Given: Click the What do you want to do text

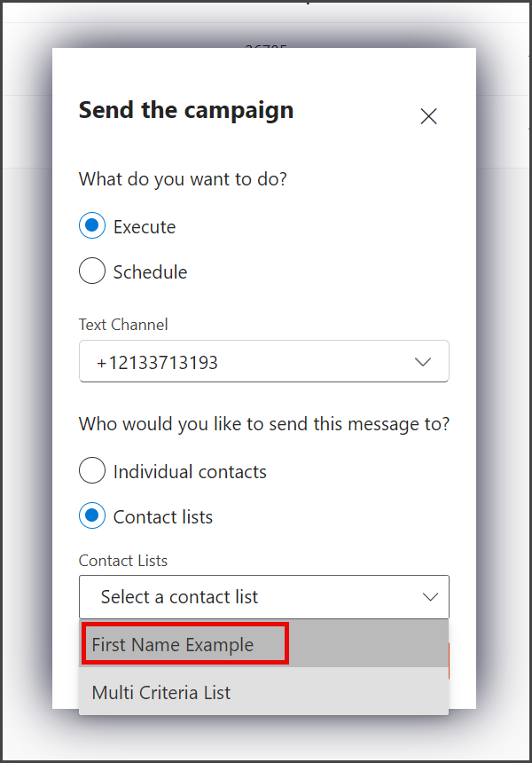Looking at the screenshot, I should click(183, 179).
